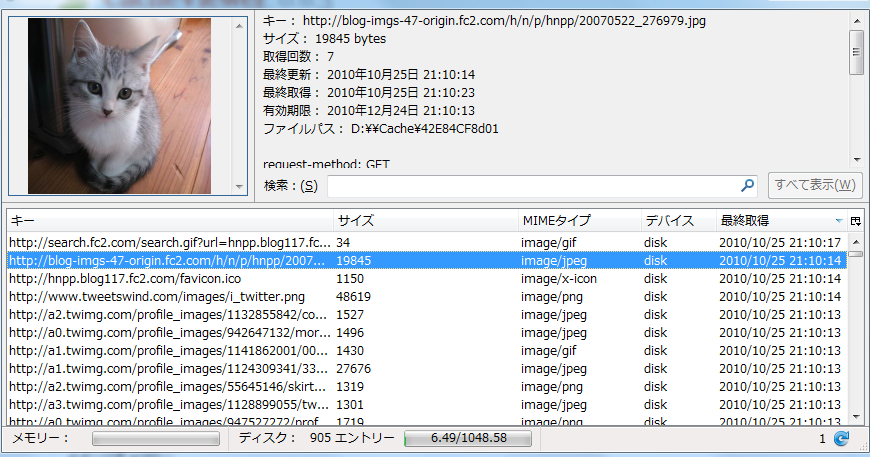Click the ファイルパス D:¥¥Cache line

[381, 129]
